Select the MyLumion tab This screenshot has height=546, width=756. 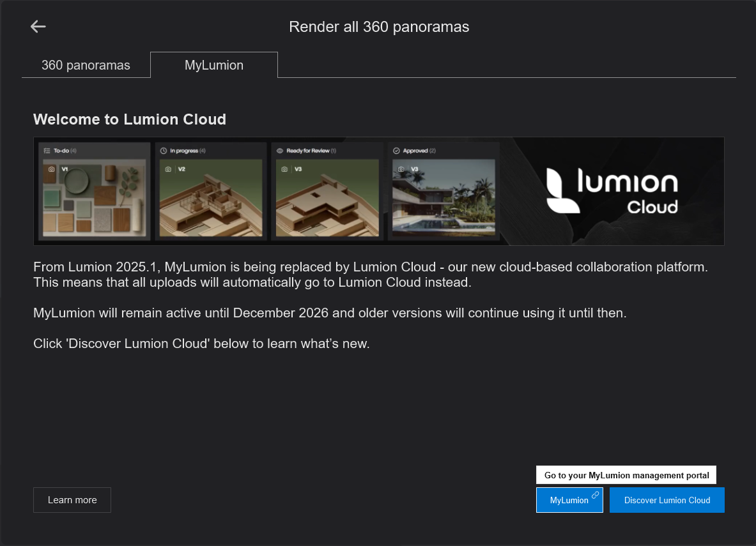click(214, 65)
